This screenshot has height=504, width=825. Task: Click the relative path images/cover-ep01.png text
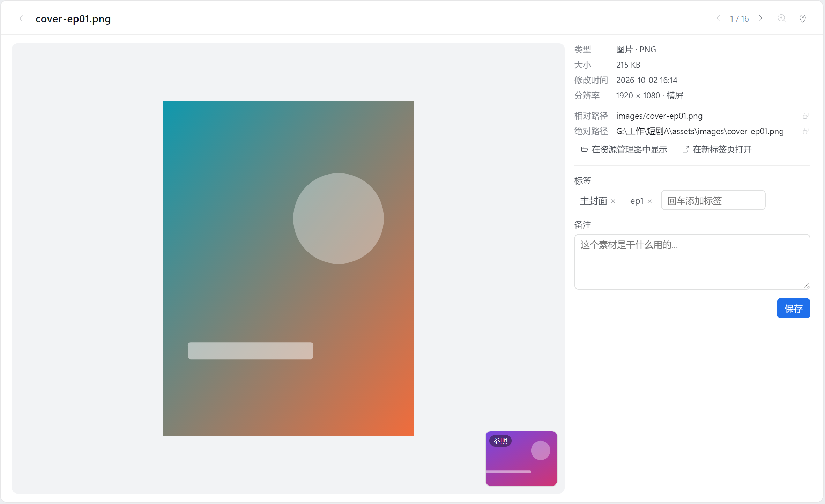point(659,116)
